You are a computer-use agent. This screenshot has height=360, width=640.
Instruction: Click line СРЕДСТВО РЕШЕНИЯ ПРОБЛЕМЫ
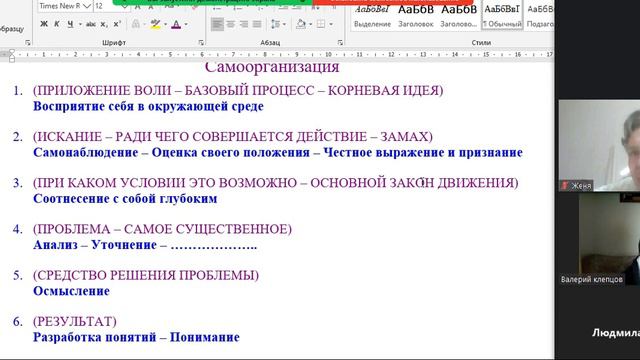[146, 275]
